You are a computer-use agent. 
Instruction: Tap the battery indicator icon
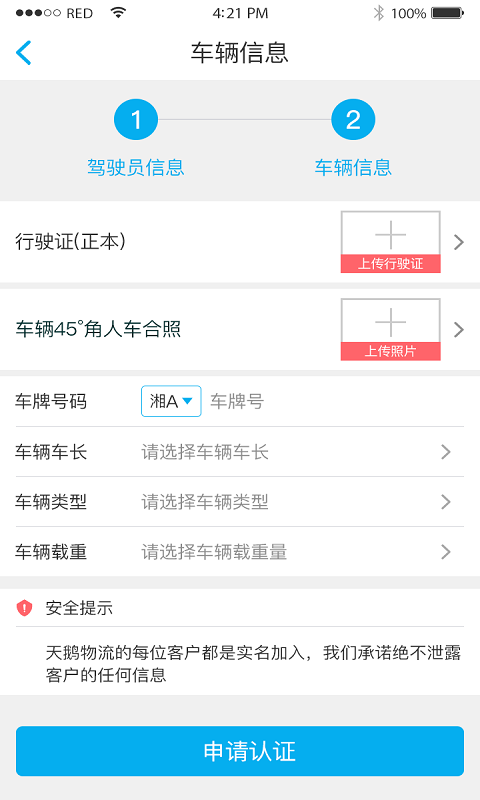(x=447, y=13)
